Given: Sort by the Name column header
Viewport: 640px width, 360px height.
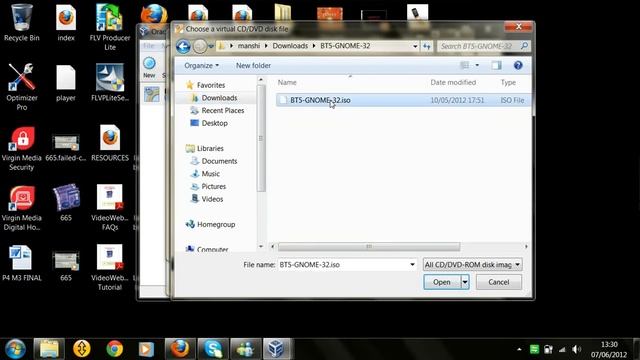Looking at the screenshot, I should 287,82.
